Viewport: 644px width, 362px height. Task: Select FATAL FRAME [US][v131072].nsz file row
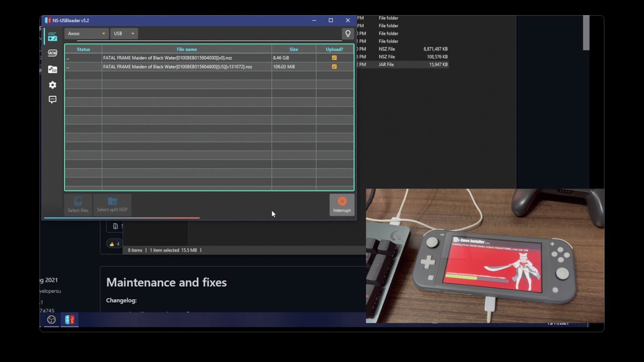[x=209, y=66]
